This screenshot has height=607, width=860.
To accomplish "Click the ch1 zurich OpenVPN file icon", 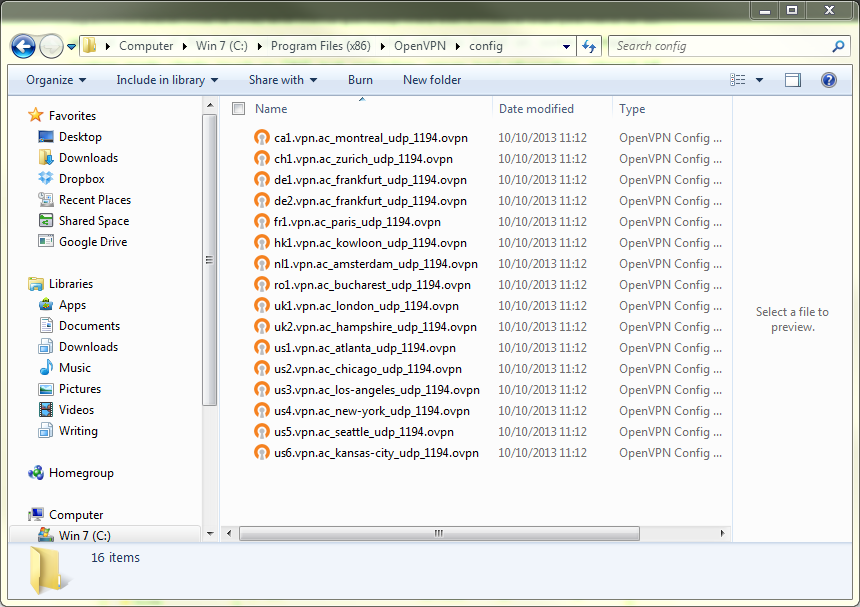I will (x=262, y=158).
